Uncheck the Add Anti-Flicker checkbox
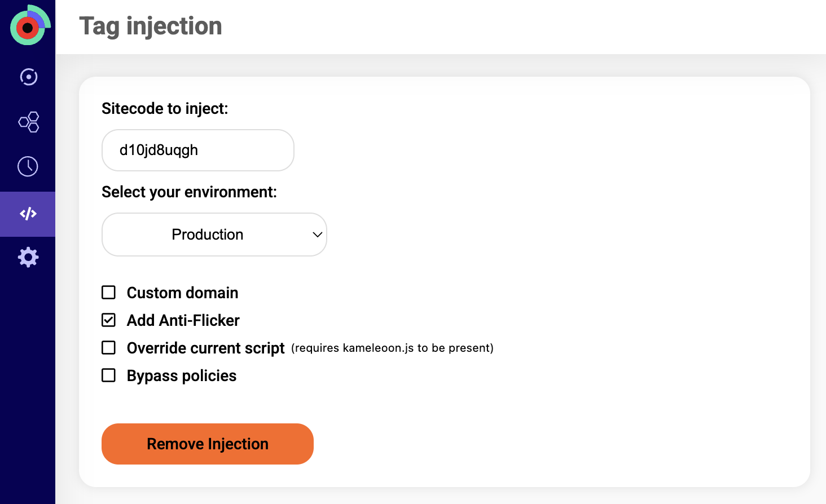The image size is (826, 504). tap(109, 320)
